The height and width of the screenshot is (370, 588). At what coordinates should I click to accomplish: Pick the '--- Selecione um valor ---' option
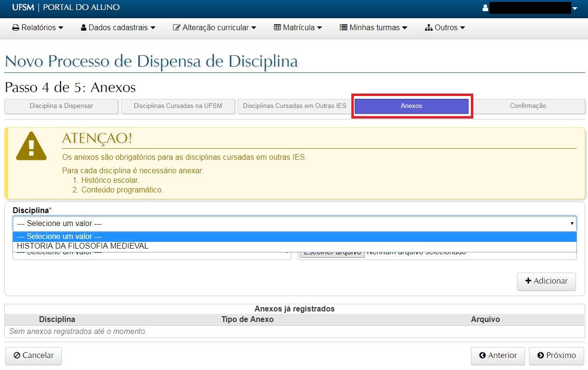(60, 237)
